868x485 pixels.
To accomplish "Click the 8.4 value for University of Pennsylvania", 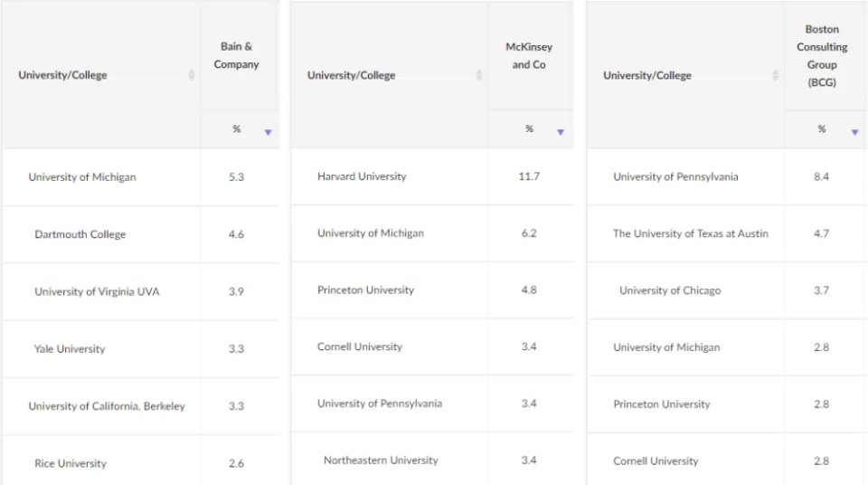I will pos(821,176).
